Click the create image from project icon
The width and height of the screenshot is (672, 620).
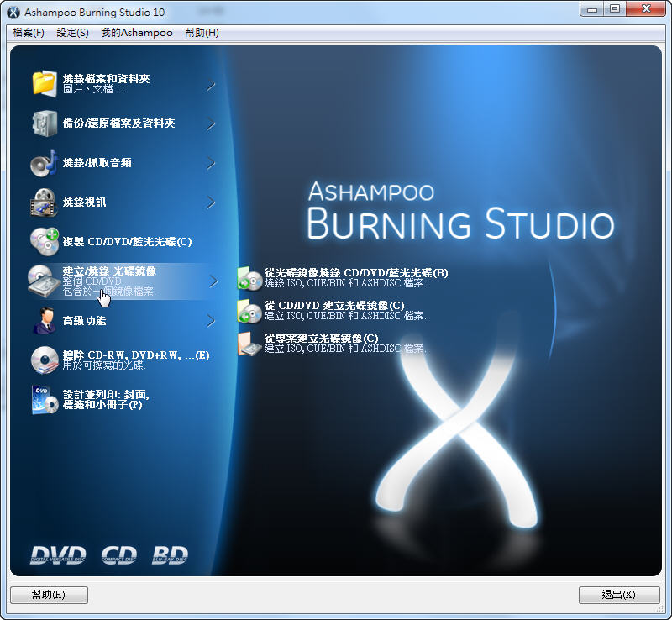(x=249, y=344)
